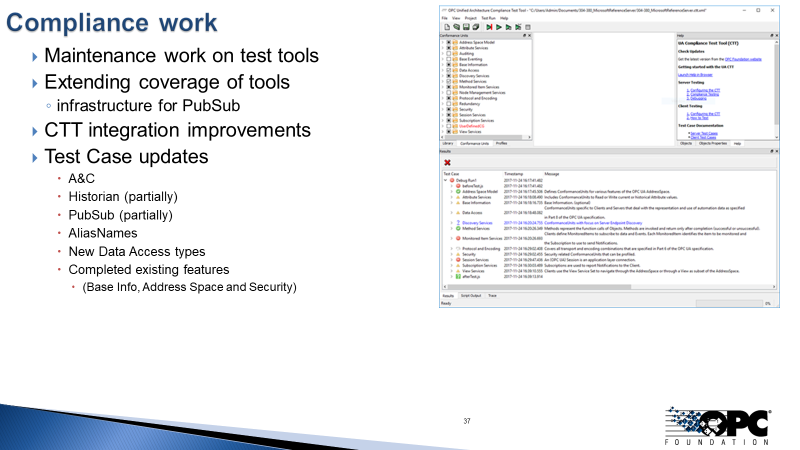This screenshot has height=450, width=800.
Task: Click the Launch Help in Browser link
Action: pos(695,75)
